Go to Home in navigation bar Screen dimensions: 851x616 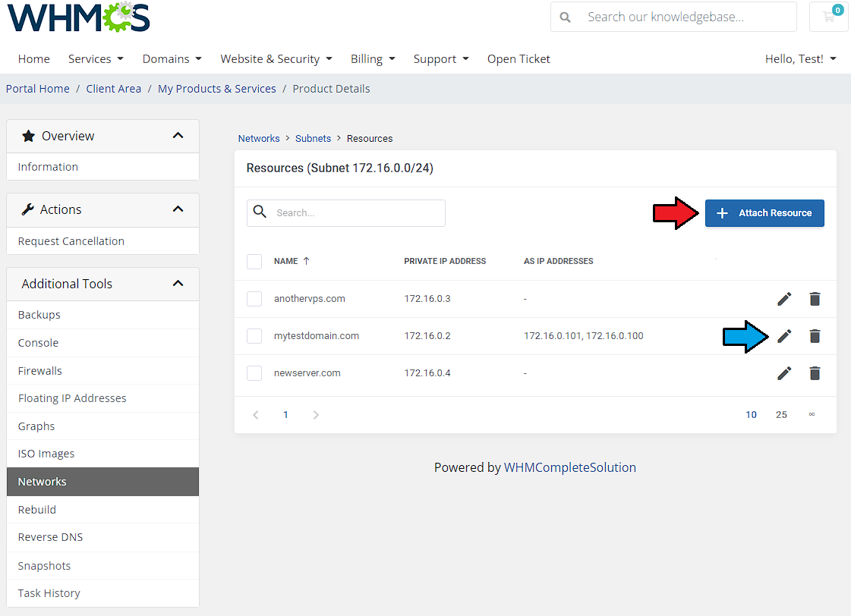[33, 59]
